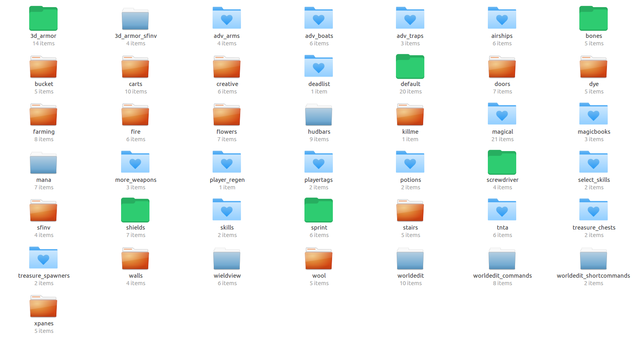Select the walls orange folder icon
This screenshot has height=340, width=644.
tap(135, 258)
